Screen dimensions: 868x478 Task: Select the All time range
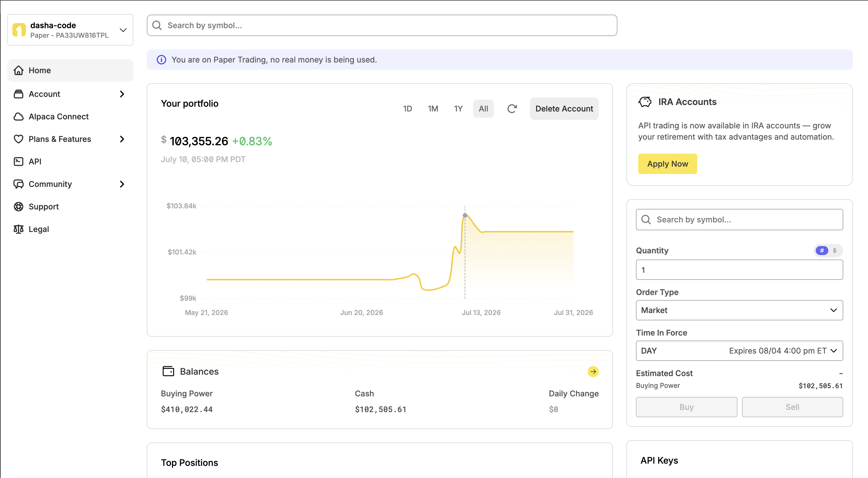coord(483,109)
